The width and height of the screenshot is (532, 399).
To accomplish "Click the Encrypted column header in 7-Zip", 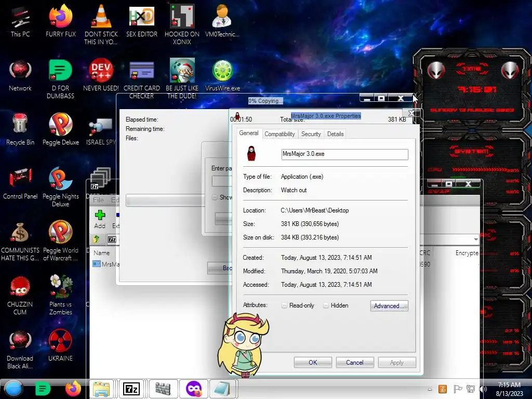I will [x=467, y=253].
